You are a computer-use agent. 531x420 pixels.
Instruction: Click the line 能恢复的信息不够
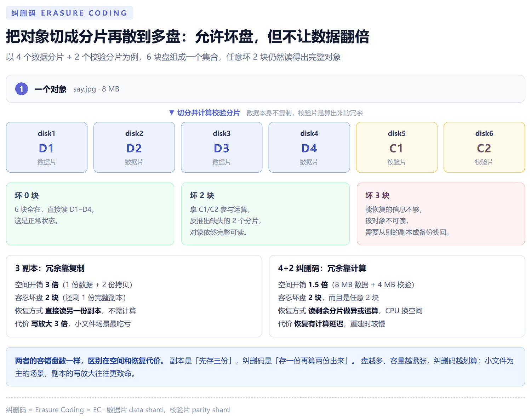pyautogui.click(x=394, y=209)
